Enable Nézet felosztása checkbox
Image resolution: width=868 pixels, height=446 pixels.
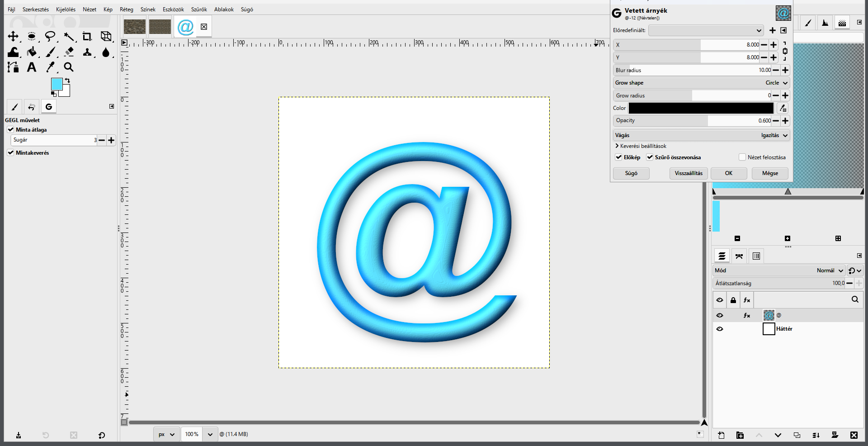(742, 157)
